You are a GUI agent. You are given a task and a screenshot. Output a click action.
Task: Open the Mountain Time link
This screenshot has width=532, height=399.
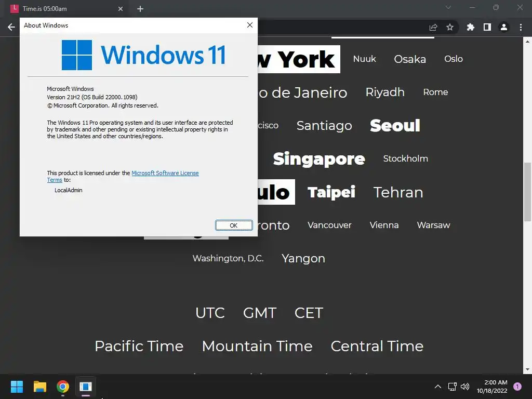pos(257,346)
